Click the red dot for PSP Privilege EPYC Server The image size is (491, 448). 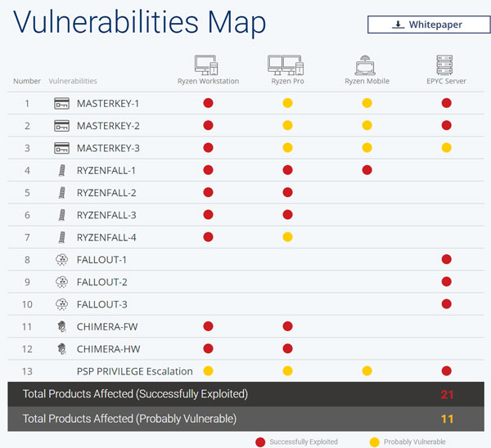[x=447, y=371]
